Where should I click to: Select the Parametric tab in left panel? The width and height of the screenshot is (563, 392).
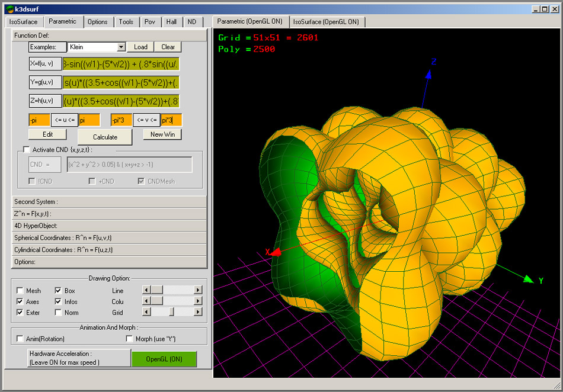click(62, 21)
